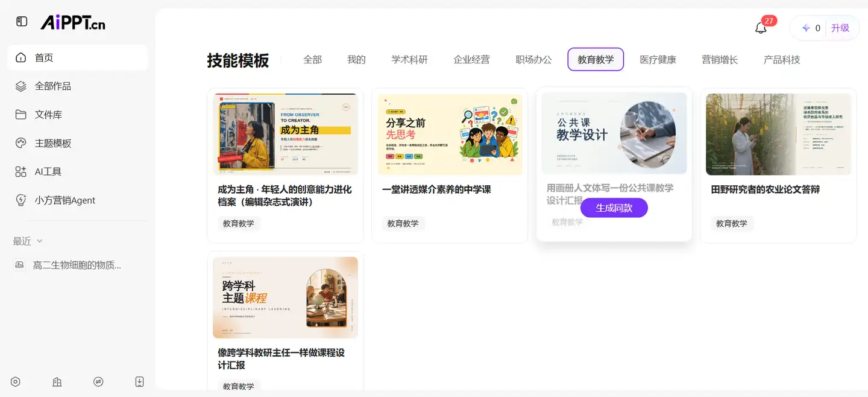Click the 最近 label
Screen dimensions: 868x397
coord(22,241)
